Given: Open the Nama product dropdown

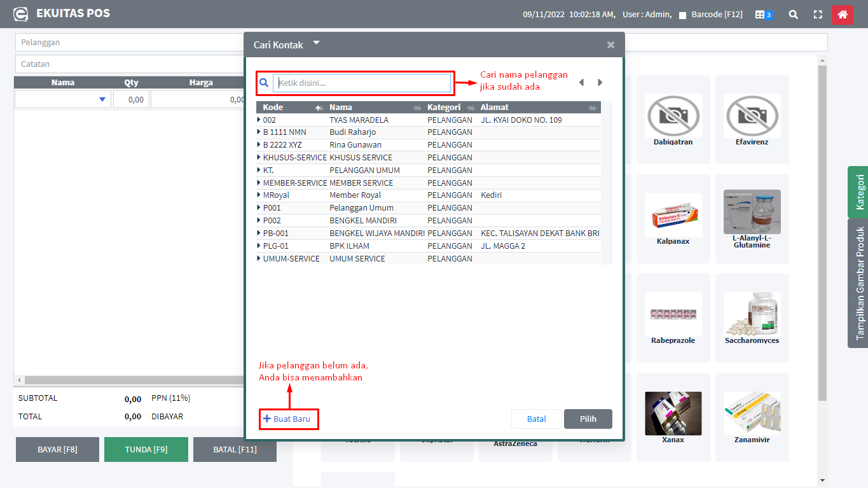Looking at the screenshot, I should [x=102, y=99].
